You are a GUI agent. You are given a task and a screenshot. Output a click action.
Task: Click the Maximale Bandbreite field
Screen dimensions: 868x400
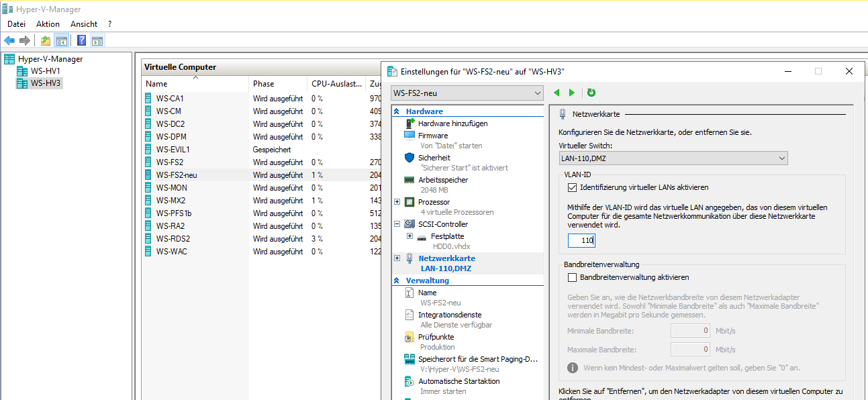tap(691, 350)
